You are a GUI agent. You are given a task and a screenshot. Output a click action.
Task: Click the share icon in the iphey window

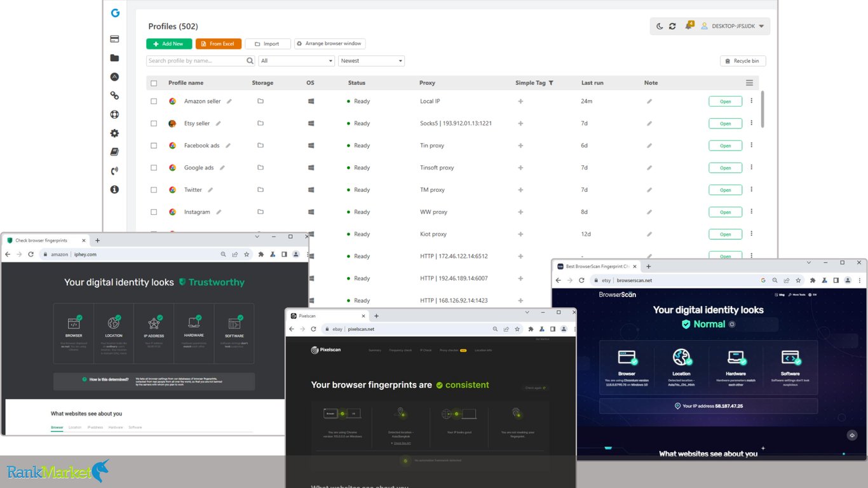click(x=234, y=254)
